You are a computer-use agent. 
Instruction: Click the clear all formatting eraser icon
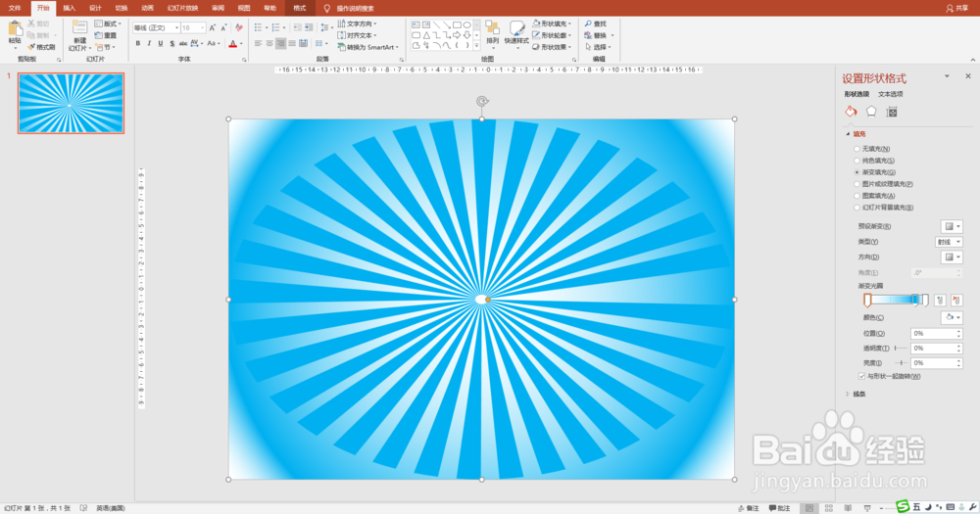point(239,28)
